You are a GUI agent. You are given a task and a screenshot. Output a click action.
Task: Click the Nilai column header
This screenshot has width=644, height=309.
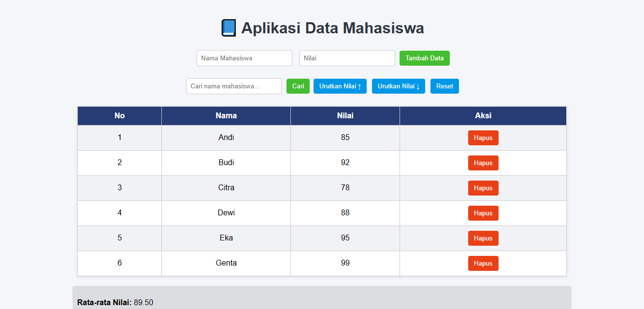(344, 115)
